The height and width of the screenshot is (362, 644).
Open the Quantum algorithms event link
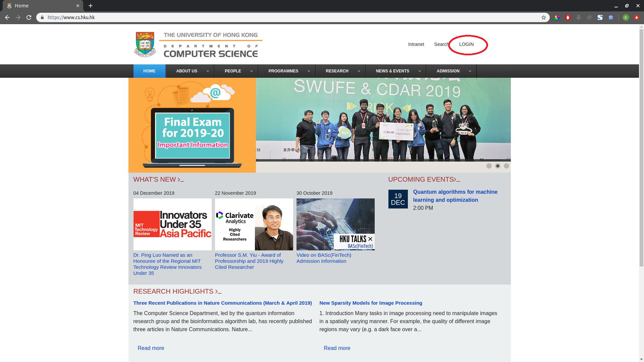[x=455, y=196]
